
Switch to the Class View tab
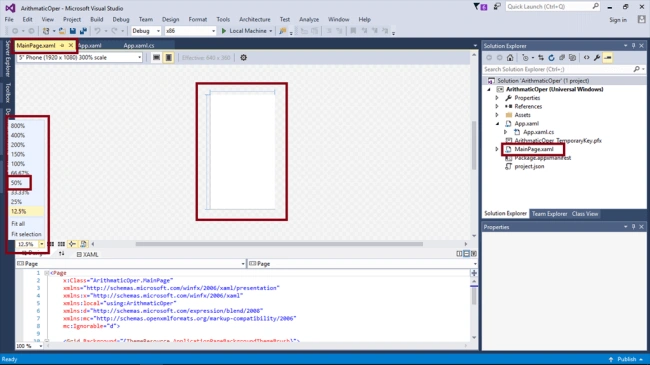tap(585, 214)
